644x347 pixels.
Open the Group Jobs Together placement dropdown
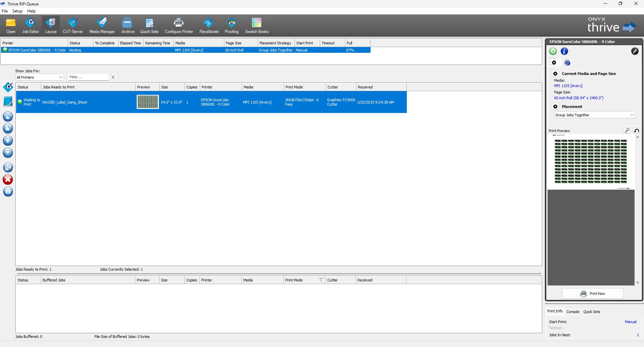coord(594,115)
